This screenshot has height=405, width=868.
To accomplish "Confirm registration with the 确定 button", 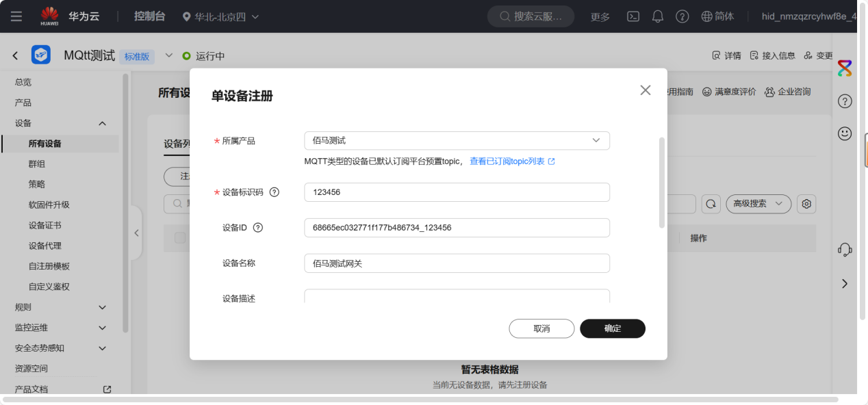I will [612, 328].
